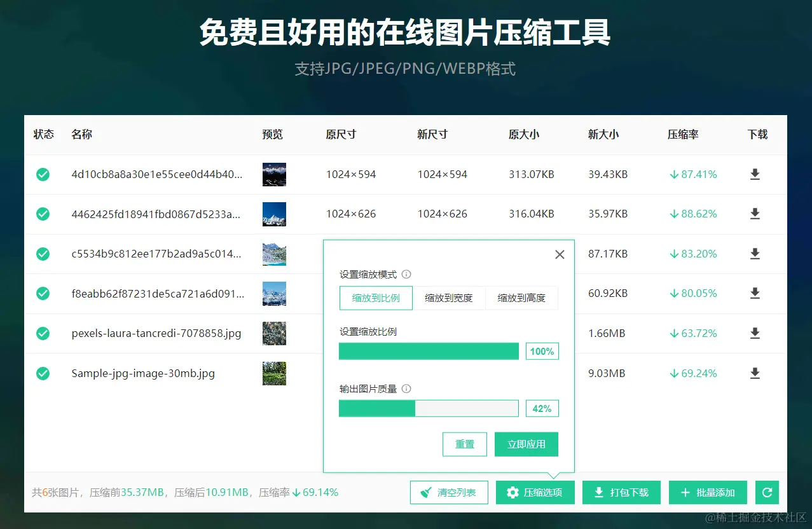Click the 清空列表 clear list button

(x=449, y=492)
